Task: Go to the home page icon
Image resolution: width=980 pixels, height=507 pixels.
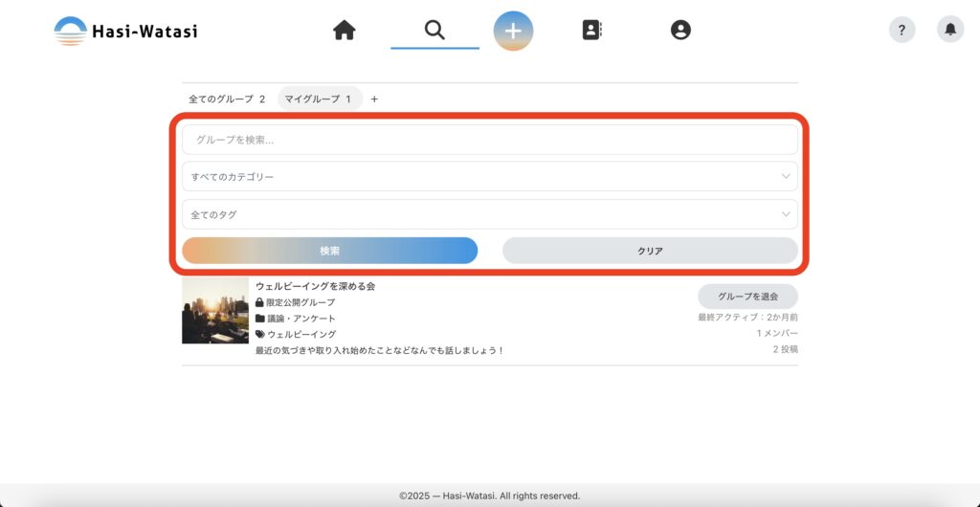Action: point(345,31)
